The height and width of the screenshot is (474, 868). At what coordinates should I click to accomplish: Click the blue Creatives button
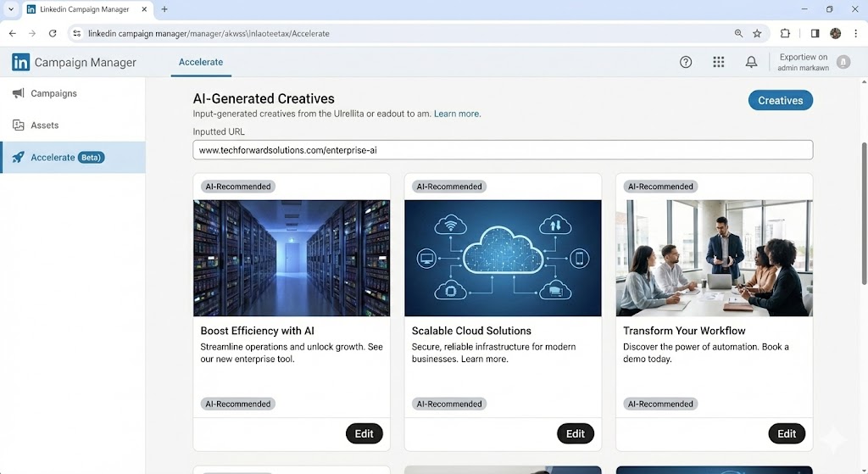pos(780,100)
